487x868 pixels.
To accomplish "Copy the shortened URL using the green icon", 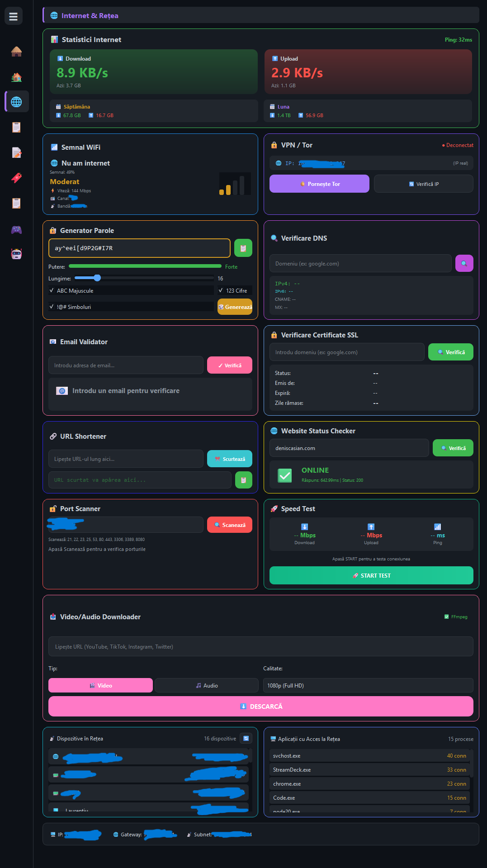I will tap(243, 480).
